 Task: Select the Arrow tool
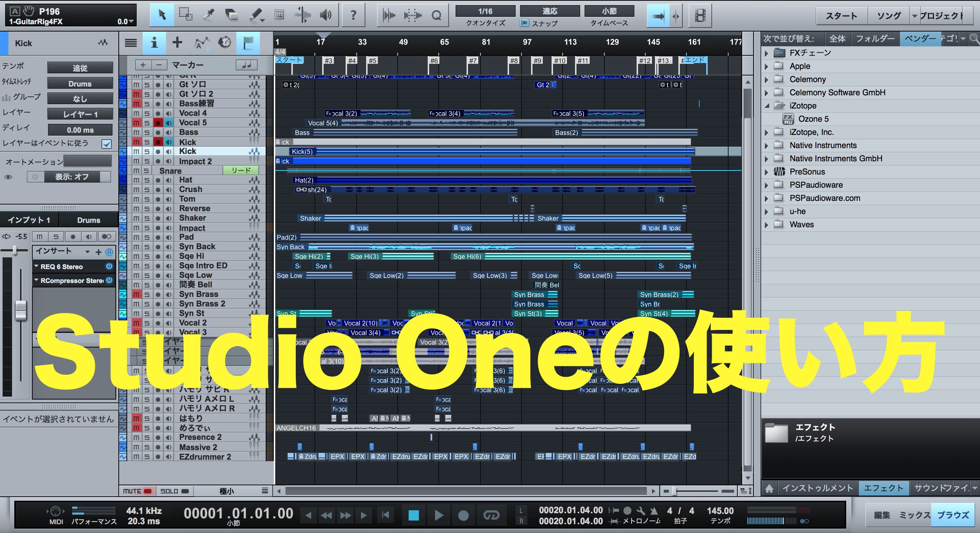162,15
